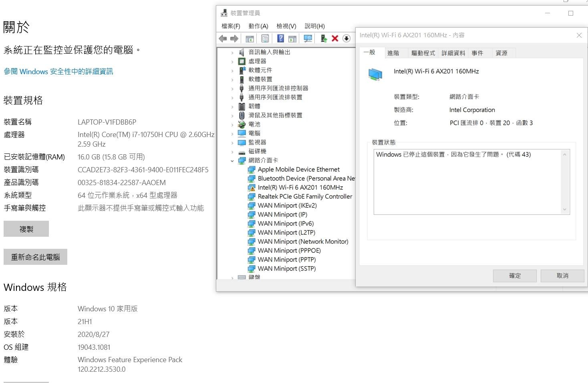Click the Update driver toolbar icon
Screen dimensions: 588x383
323,38
